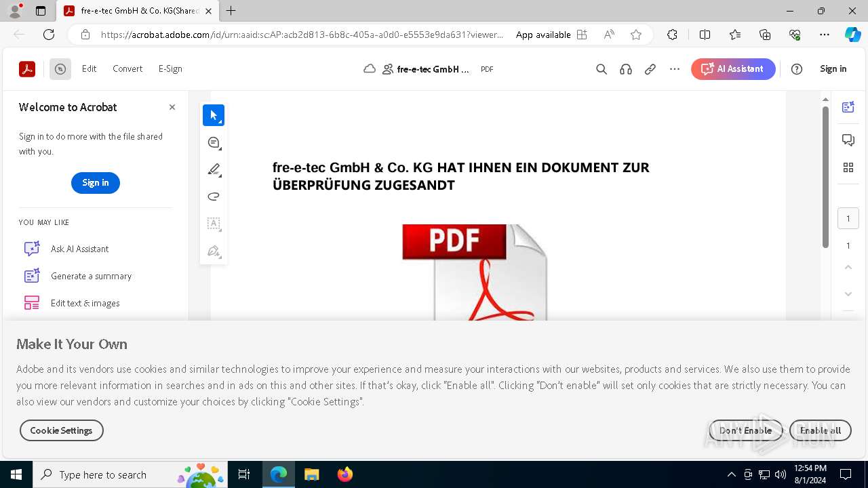The width and height of the screenshot is (868, 488).
Task: Click the cloud storage icon beside file name
Action: coord(370,69)
